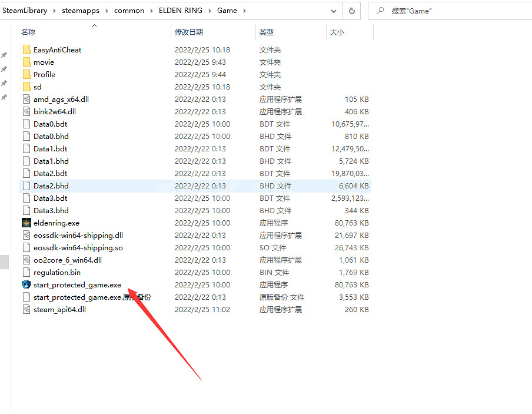The width and height of the screenshot is (532, 414).
Task: Go to steamapps in the breadcrumb path
Action: (x=80, y=11)
